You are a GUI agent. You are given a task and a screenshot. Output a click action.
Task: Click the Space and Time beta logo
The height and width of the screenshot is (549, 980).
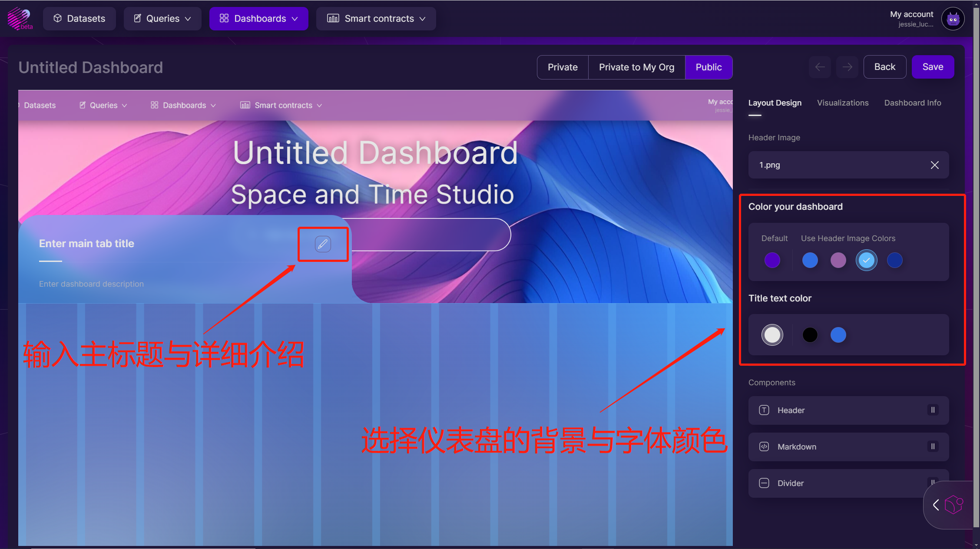[20, 19]
